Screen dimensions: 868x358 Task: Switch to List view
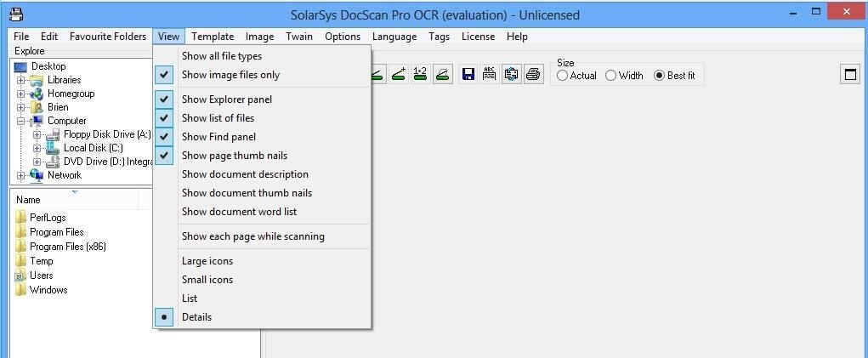tap(261, 298)
